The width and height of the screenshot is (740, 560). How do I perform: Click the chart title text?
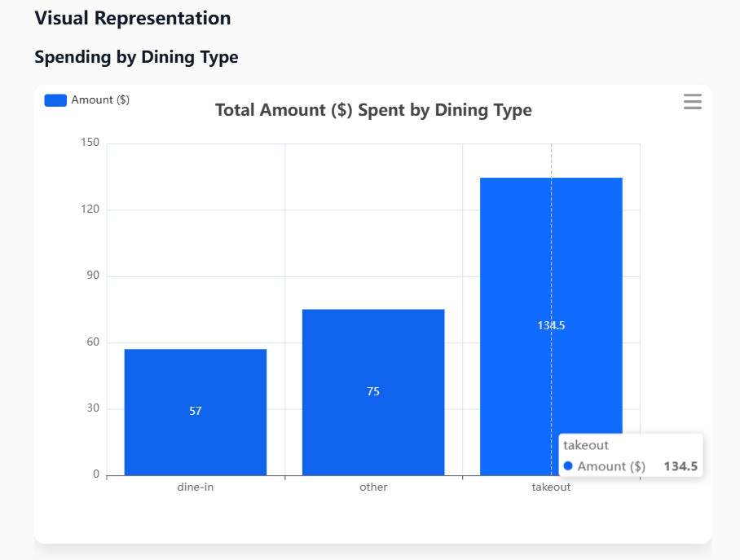pyautogui.click(x=373, y=110)
